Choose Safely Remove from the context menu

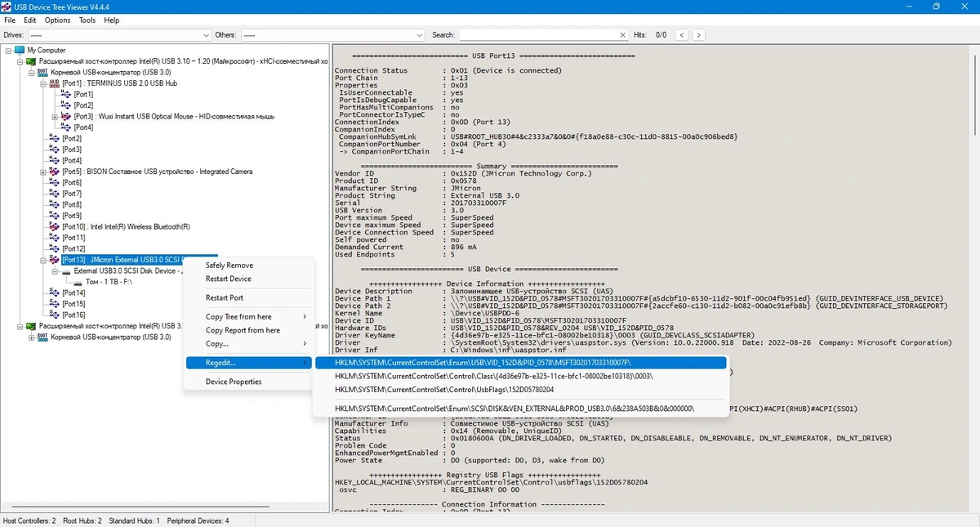point(248,266)
